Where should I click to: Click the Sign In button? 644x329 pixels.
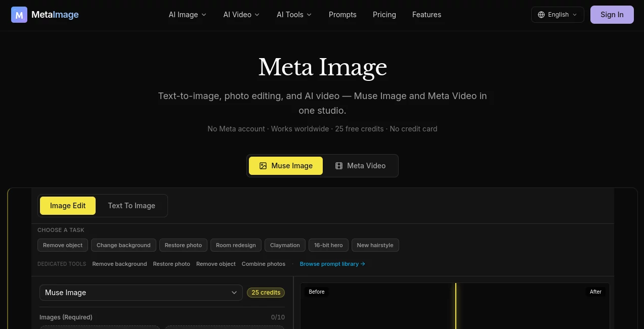click(612, 15)
